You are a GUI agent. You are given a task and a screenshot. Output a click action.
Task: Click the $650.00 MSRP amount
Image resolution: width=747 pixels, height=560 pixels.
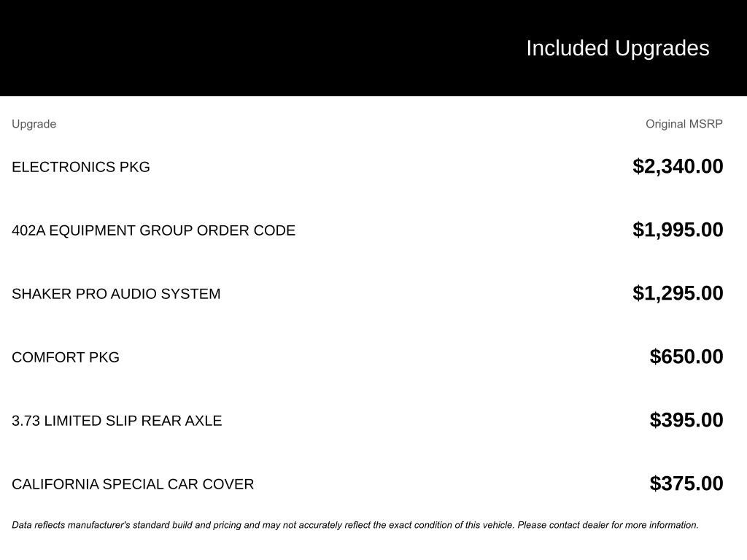click(686, 357)
